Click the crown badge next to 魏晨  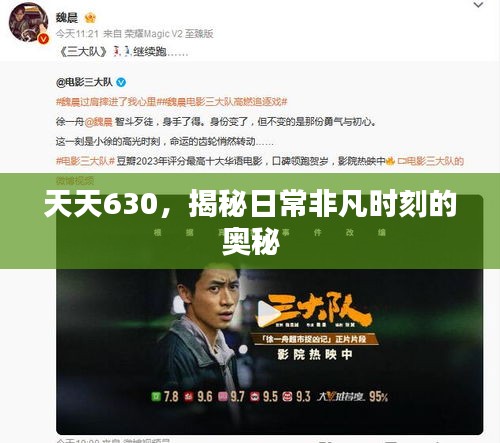coord(90,18)
